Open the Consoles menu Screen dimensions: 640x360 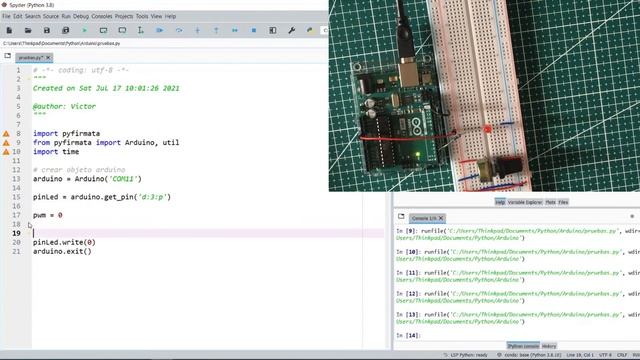(102, 16)
